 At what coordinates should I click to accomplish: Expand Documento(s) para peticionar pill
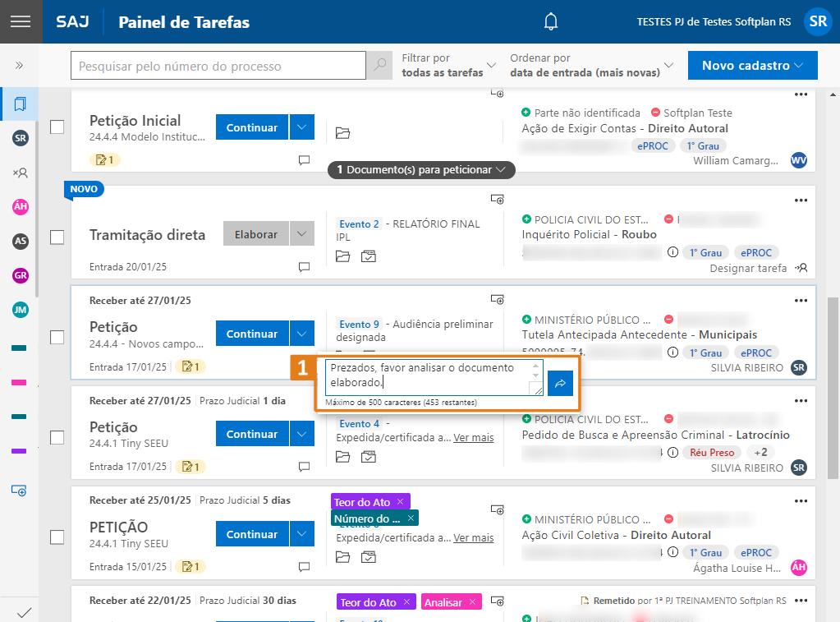point(421,170)
